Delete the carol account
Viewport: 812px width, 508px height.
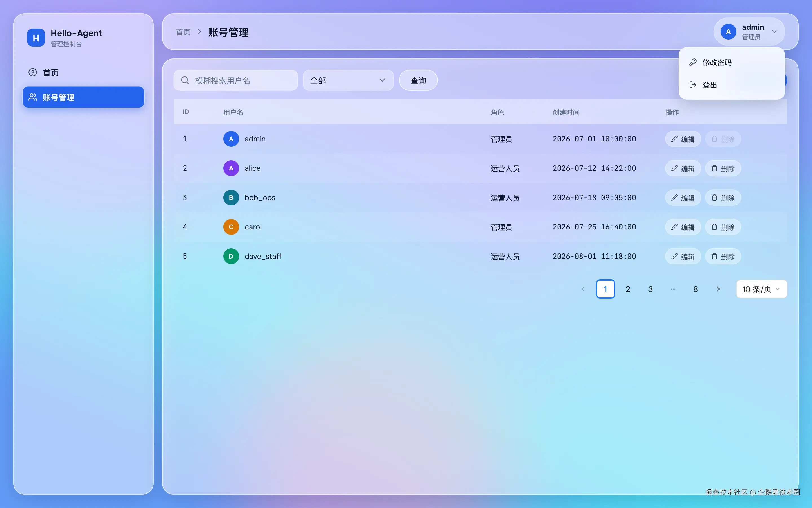[x=723, y=227]
